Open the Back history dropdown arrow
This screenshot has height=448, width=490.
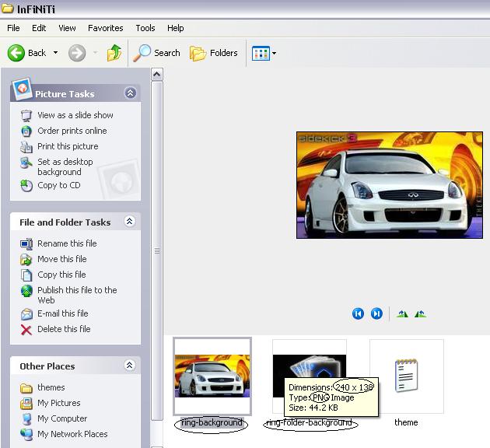(56, 53)
